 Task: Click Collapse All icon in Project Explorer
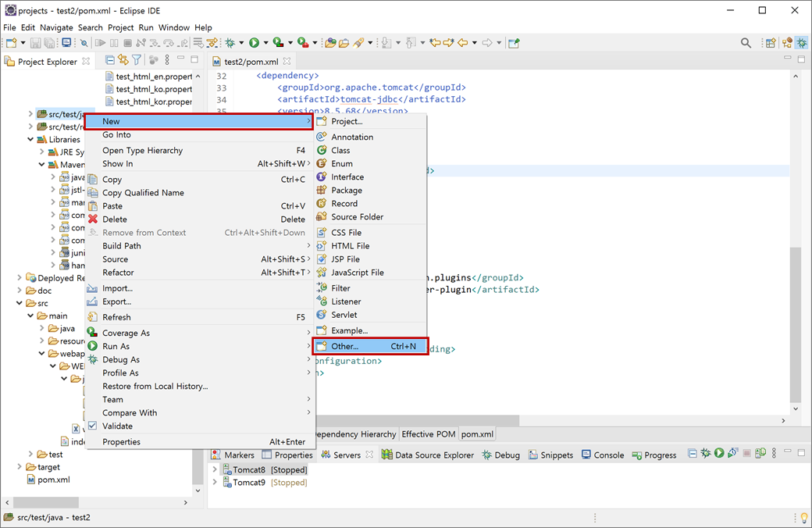(110, 61)
